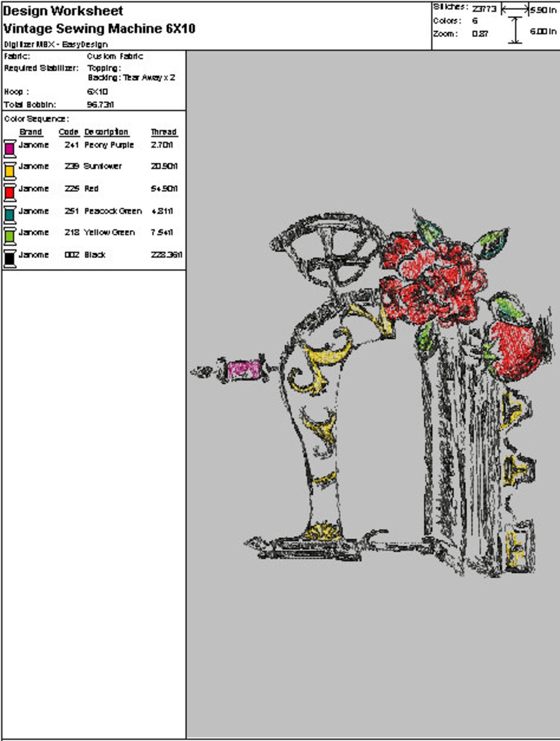Select the Black thread spool icon

click(x=9, y=258)
